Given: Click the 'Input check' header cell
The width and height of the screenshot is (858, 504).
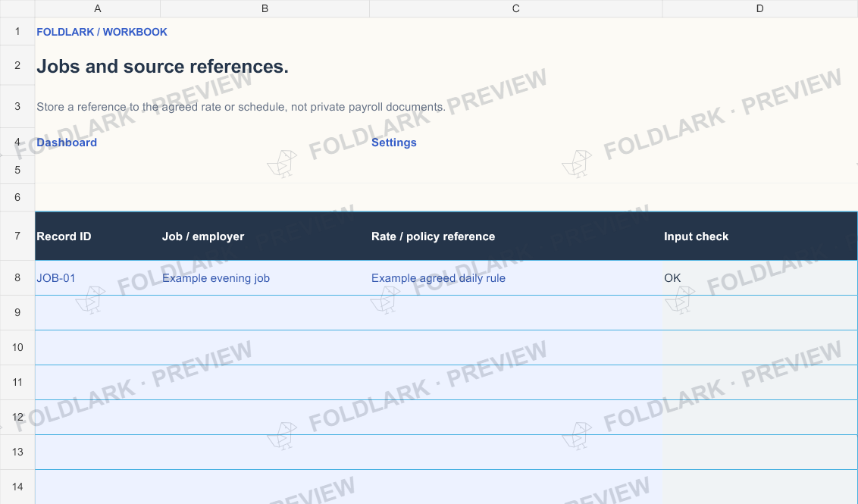Looking at the screenshot, I should click(760, 236).
